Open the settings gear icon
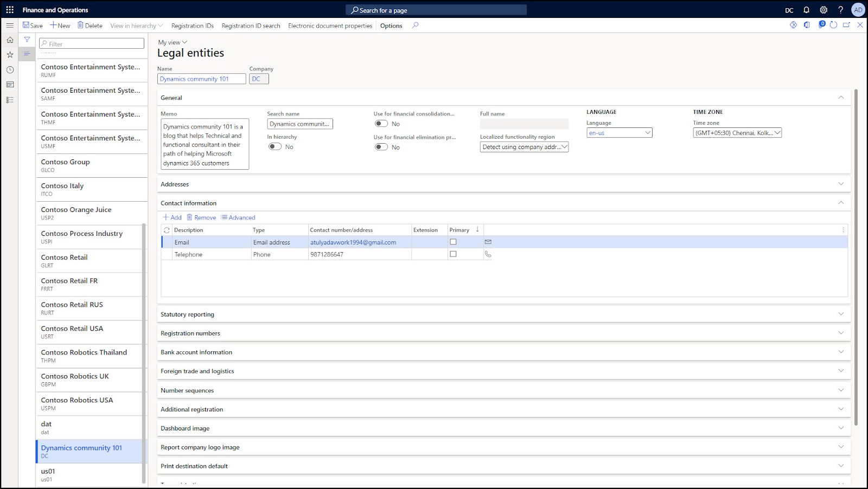The image size is (868, 489). (824, 10)
